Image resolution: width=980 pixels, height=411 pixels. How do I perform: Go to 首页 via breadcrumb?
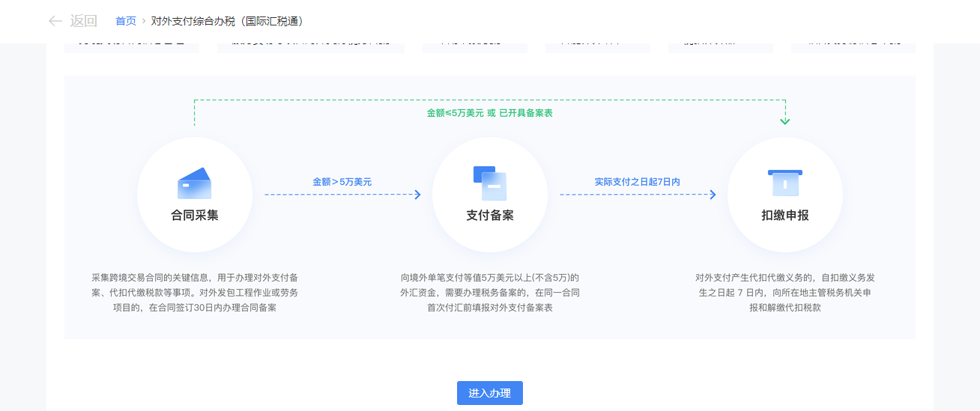[126, 21]
